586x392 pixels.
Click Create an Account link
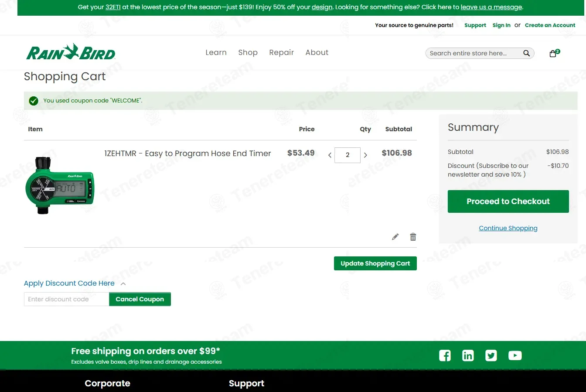[550, 25]
